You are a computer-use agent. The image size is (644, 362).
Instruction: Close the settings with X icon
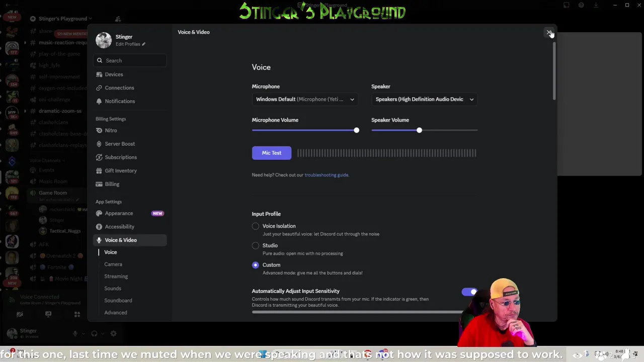549,33
